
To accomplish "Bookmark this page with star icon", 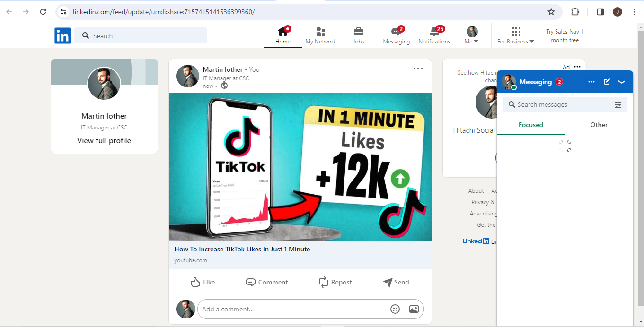I will pos(551,12).
